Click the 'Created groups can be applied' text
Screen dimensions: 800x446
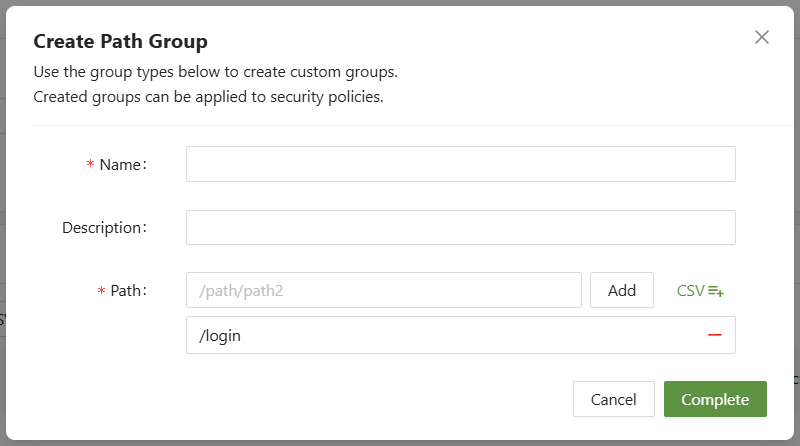208,97
